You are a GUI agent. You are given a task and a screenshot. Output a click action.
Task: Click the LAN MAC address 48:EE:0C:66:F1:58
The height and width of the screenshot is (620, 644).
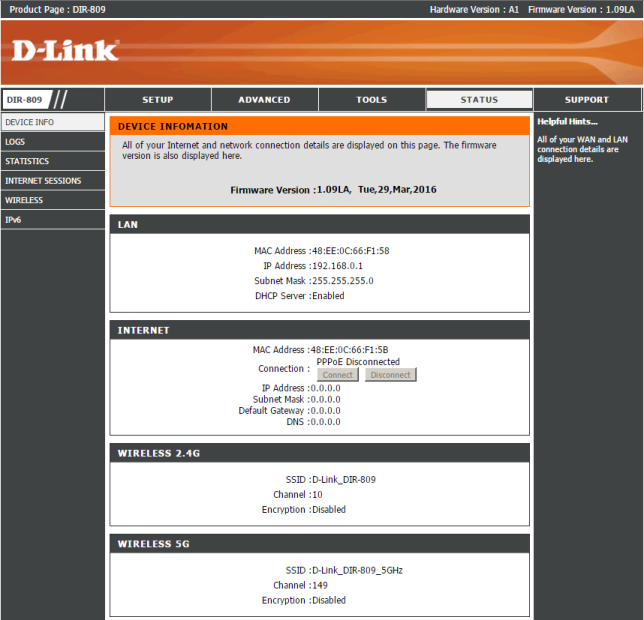click(351, 251)
